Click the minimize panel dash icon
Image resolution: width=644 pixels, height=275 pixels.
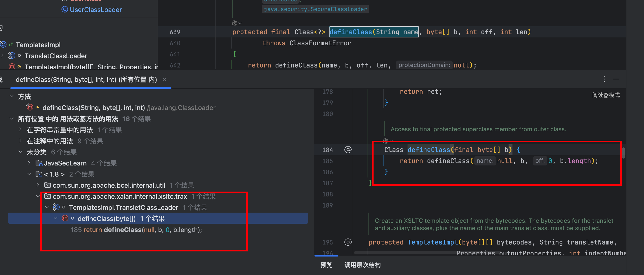pos(616,79)
